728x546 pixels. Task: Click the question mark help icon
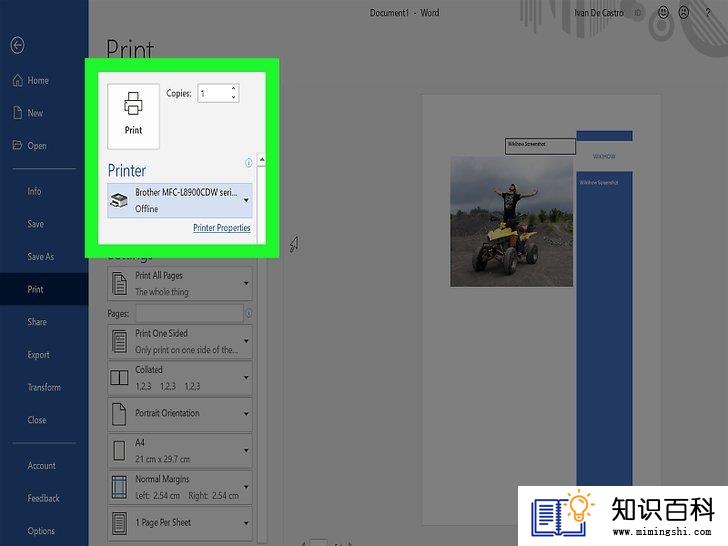point(708,13)
